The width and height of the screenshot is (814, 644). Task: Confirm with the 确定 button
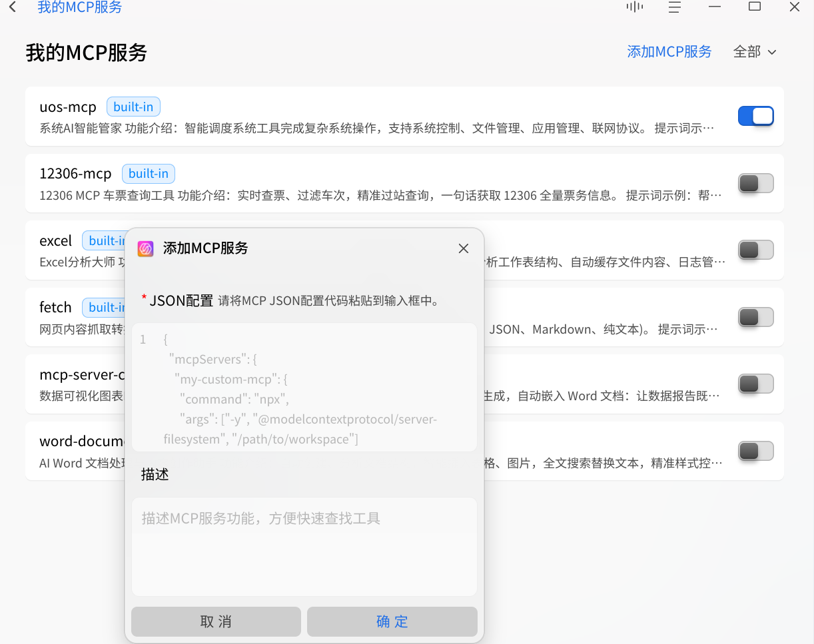pos(392,621)
